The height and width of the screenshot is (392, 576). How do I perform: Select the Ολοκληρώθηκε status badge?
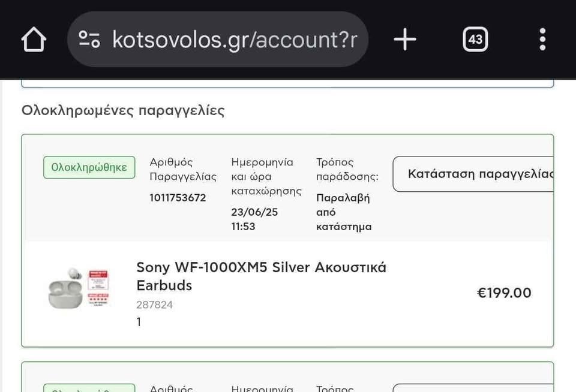pyautogui.click(x=89, y=167)
